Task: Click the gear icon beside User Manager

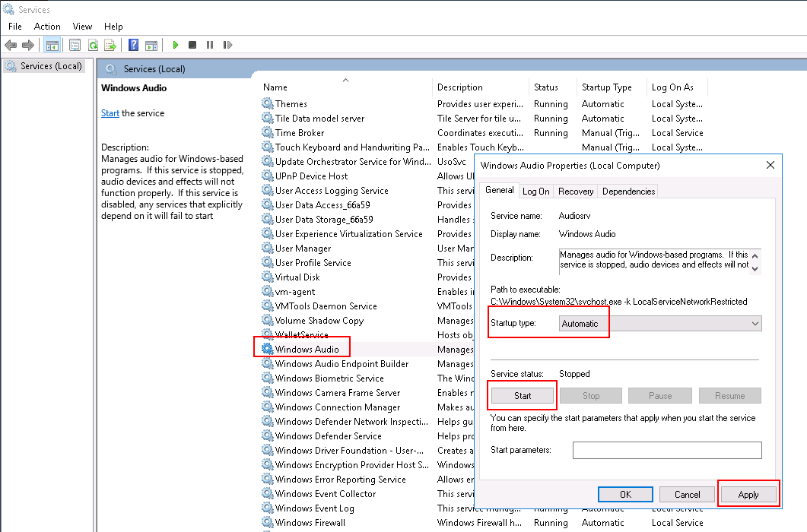Action: point(267,248)
